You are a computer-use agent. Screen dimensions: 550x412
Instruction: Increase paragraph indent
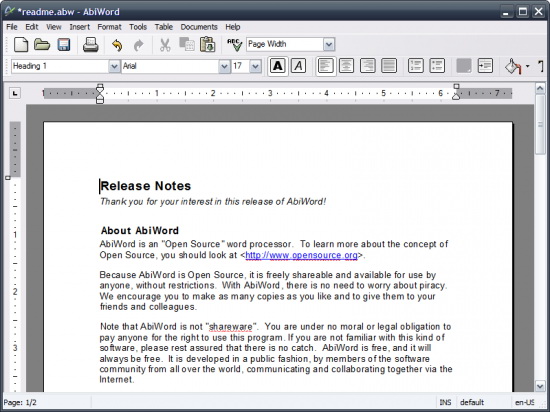(x=485, y=66)
